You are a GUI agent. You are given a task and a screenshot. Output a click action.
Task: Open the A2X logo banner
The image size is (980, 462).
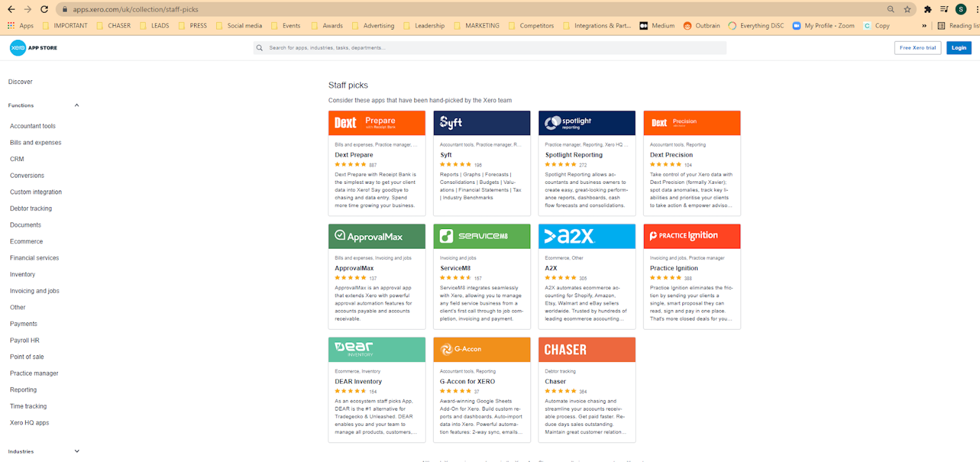[587, 236]
